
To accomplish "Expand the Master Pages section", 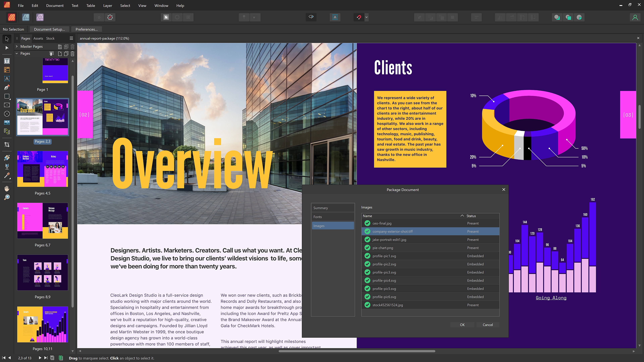I will click(17, 46).
